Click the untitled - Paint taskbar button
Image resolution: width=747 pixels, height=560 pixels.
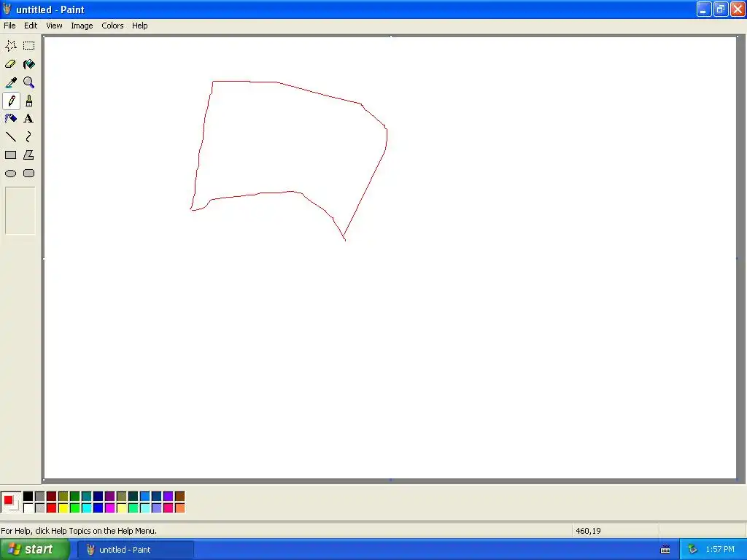pyautogui.click(x=136, y=550)
